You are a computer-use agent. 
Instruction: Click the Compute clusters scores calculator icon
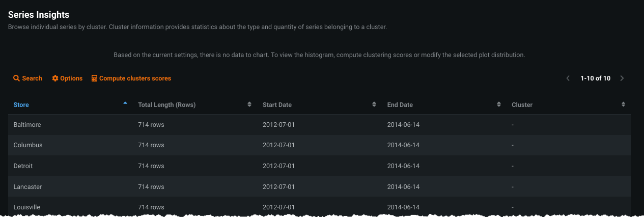click(94, 78)
